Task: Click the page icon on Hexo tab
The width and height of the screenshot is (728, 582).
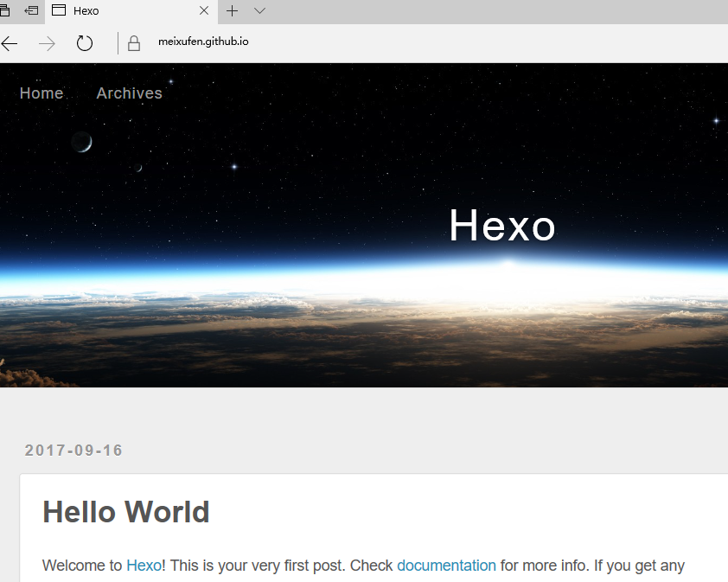Action: coord(59,10)
